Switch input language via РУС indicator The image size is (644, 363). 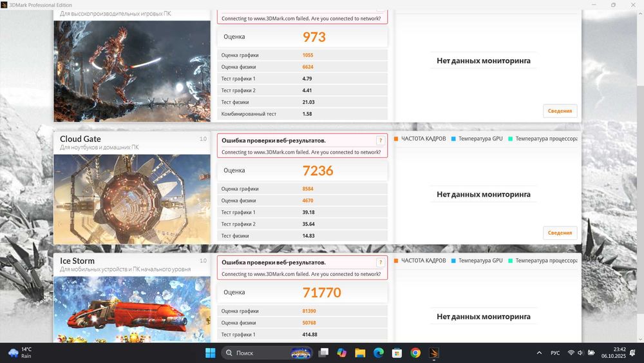[555, 353]
